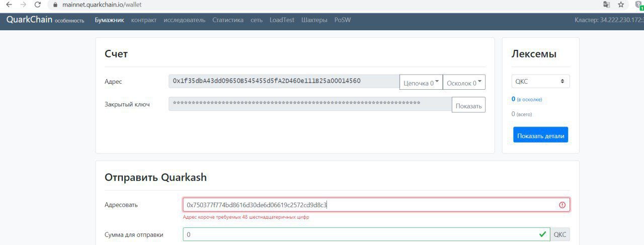Click the address too short error message

pos(246,217)
